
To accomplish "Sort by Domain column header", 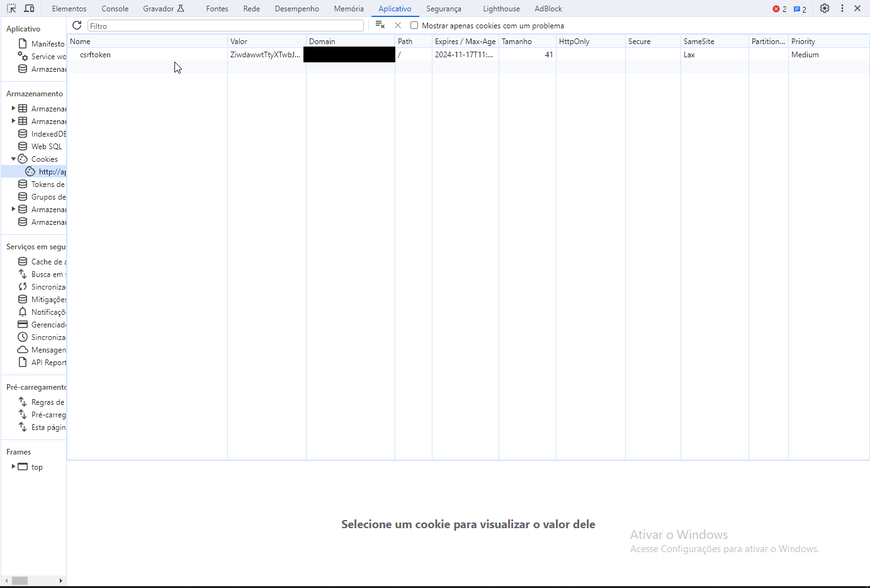I will pyautogui.click(x=351, y=41).
